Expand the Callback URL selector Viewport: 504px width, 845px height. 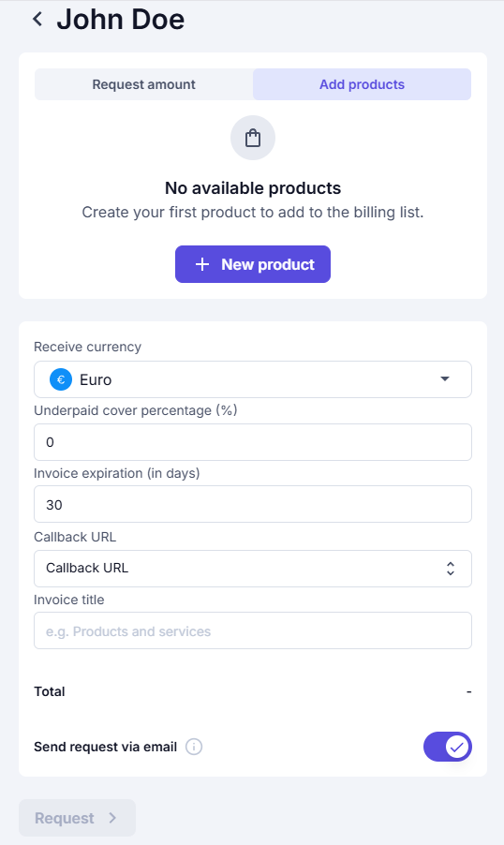[253, 569]
